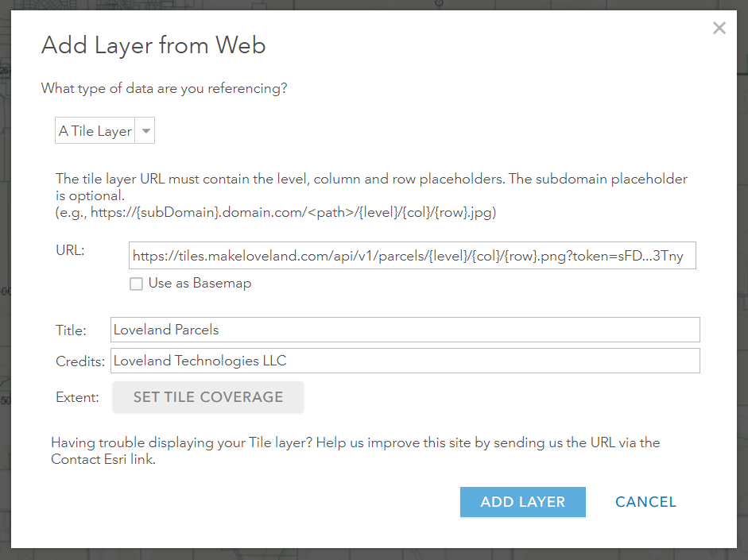This screenshot has width=748, height=560.
Task: Check the Use as Basemap checkbox
Action: pos(137,284)
